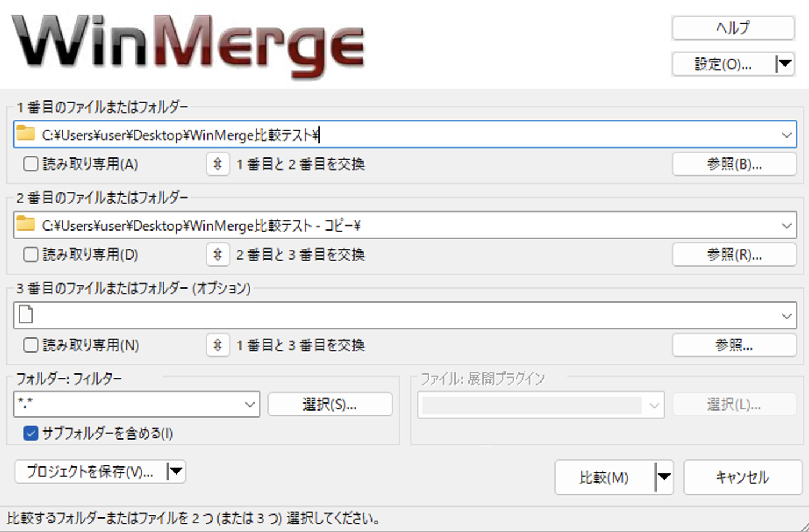This screenshot has width=809, height=532.
Task: Enable read-only mode for the second folder
Action: coord(30,254)
